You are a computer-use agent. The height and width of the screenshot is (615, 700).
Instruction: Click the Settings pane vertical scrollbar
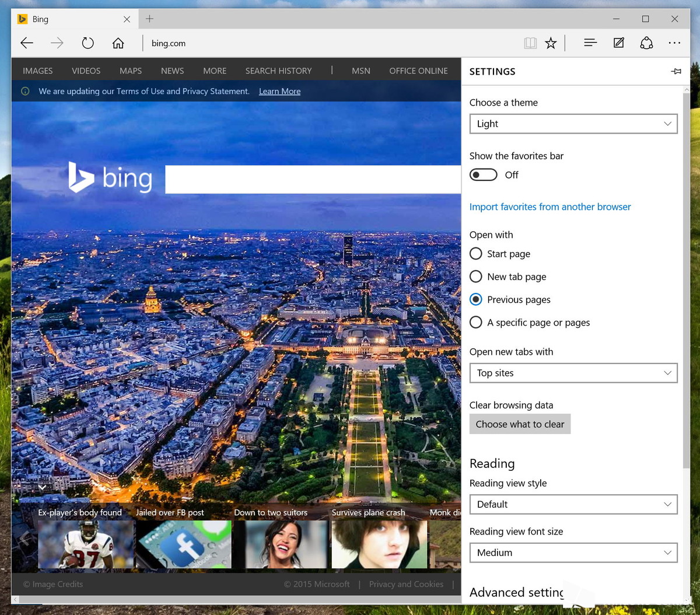[685, 280]
